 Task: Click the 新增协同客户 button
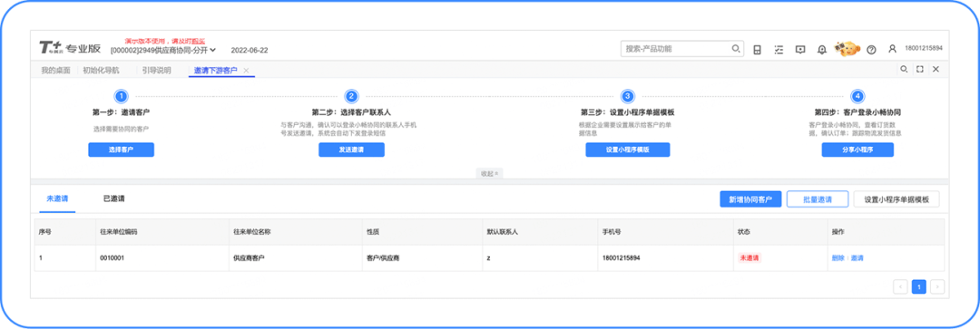point(750,199)
